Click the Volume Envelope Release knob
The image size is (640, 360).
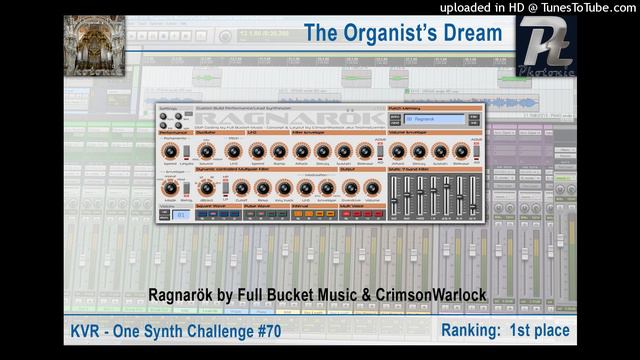coord(461,151)
